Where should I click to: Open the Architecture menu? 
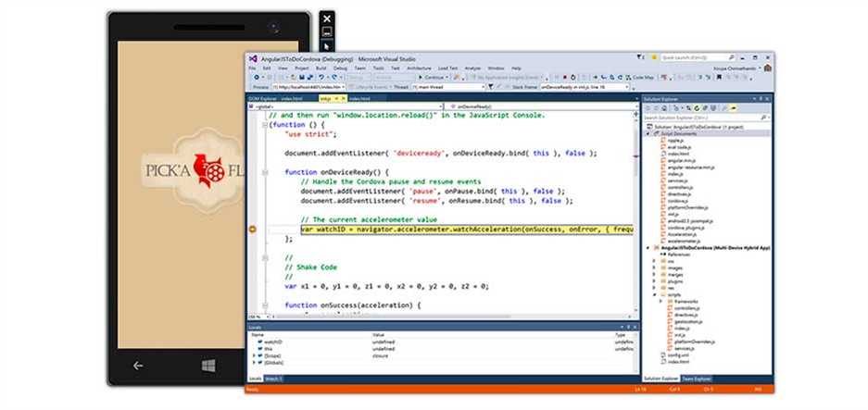419,68
